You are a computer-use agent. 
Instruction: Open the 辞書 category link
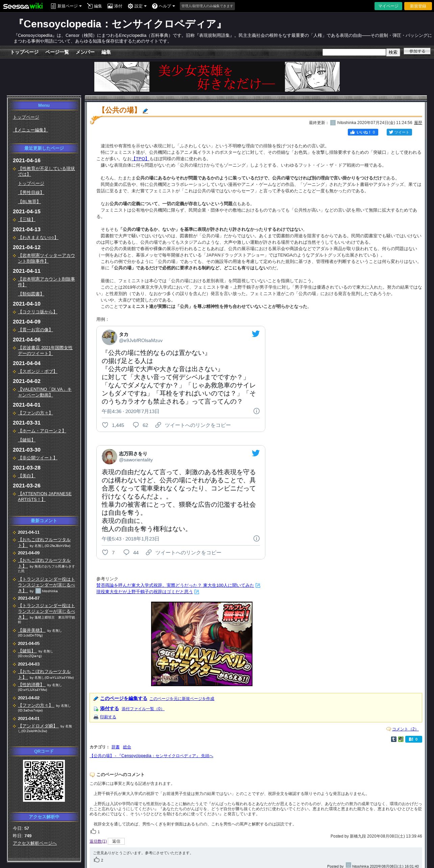(116, 747)
